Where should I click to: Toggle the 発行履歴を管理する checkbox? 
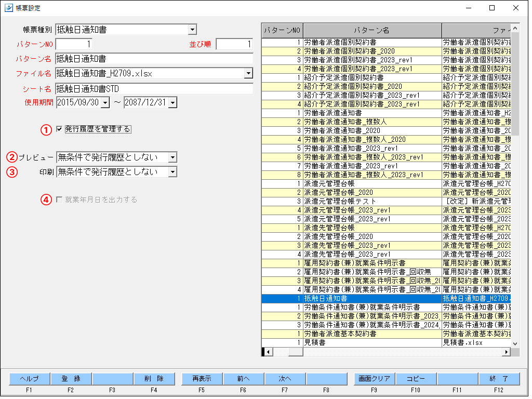(x=59, y=129)
